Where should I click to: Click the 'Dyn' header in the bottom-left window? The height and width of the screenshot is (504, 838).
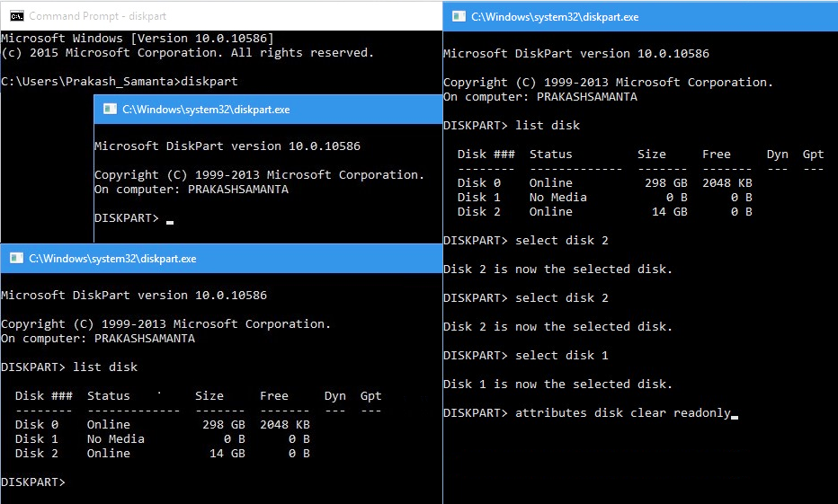[335, 395]
